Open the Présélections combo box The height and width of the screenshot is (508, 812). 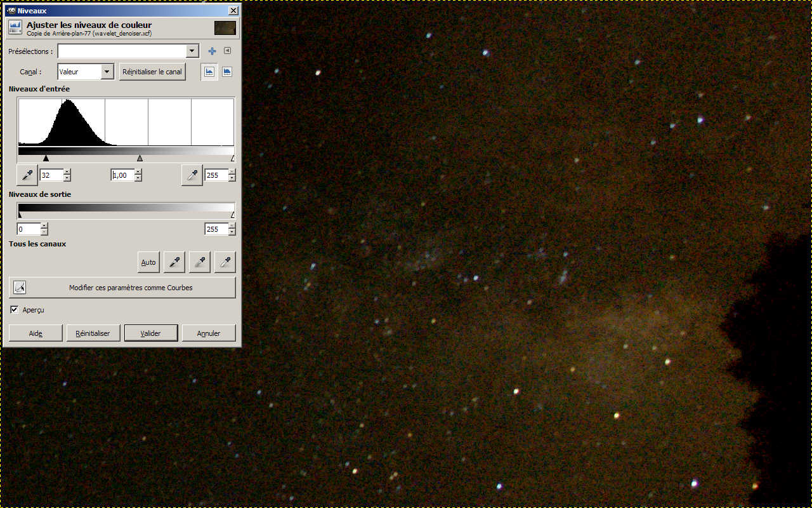pyautogui.click(x=192, y=51)
